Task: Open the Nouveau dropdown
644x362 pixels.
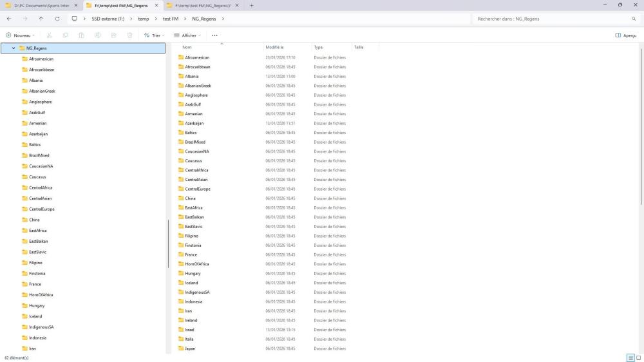Action: click(20, 35)
